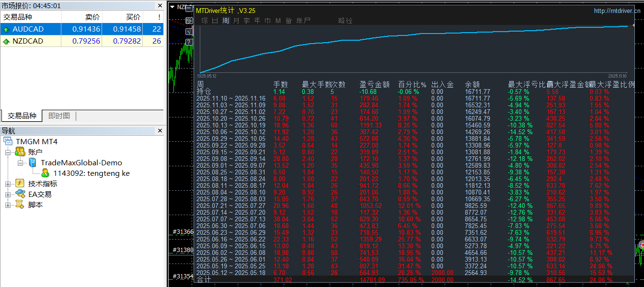Click the EA交易 expert advisor icon

(20, 194)
